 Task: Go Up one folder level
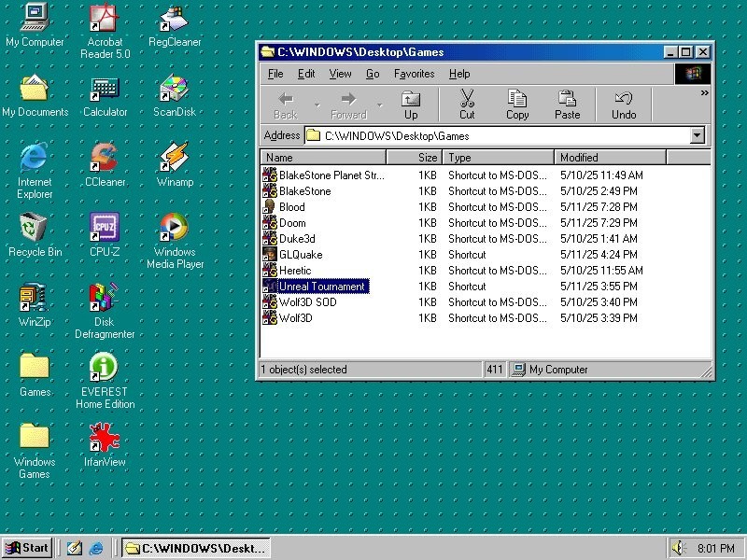pyautogui.click(x=411, y=104)
